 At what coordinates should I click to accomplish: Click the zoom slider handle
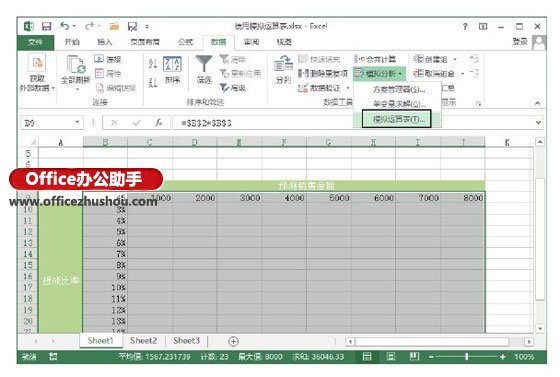pos(466,357)
